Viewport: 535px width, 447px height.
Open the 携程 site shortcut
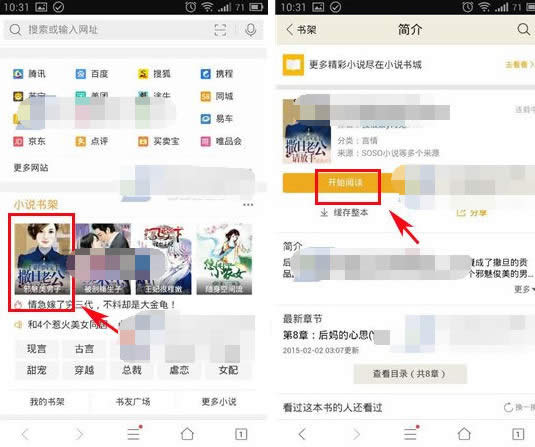[217, 74]
